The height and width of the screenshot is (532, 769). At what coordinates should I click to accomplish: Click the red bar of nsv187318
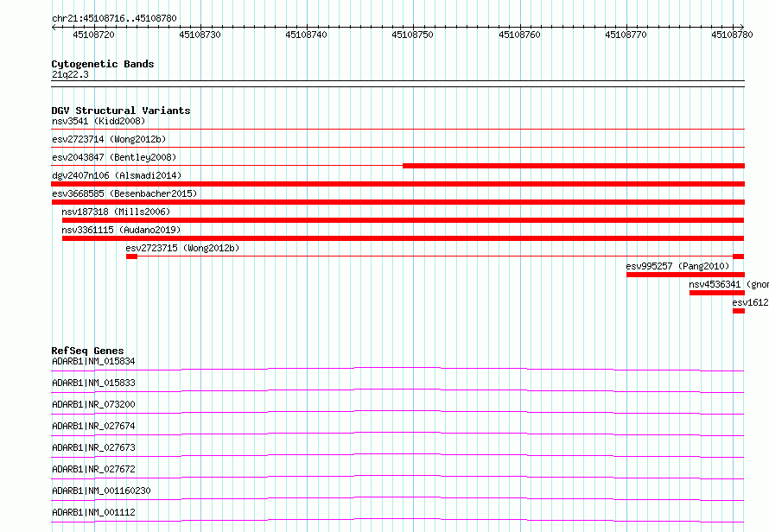[404, 220]
